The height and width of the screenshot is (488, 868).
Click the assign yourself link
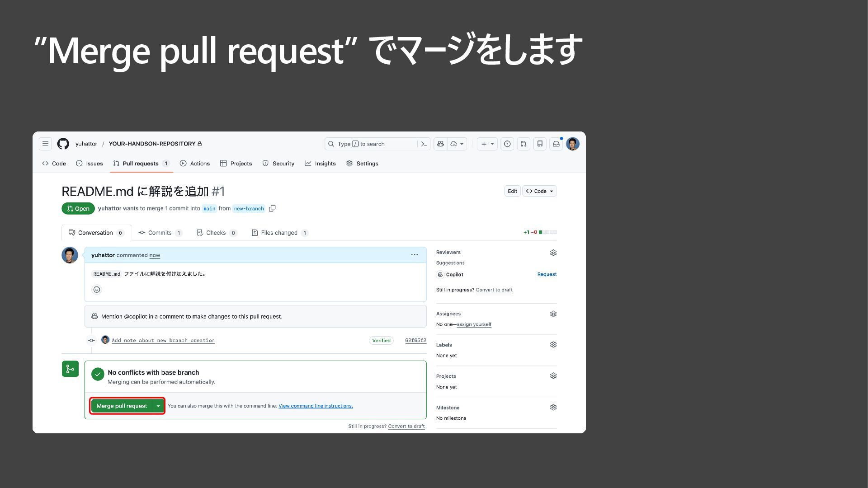[473, 324]
